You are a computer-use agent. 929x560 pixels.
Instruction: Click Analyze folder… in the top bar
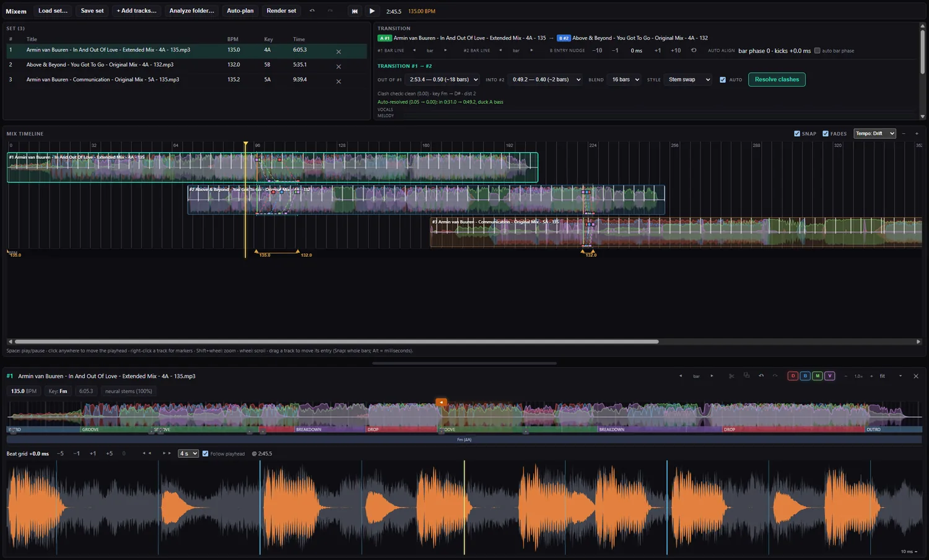[x=191, y=11]
